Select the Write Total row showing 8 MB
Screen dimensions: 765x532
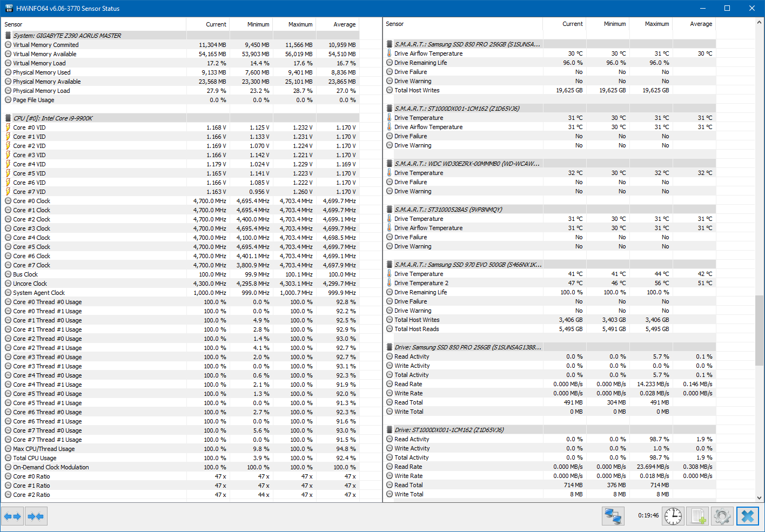550,494
